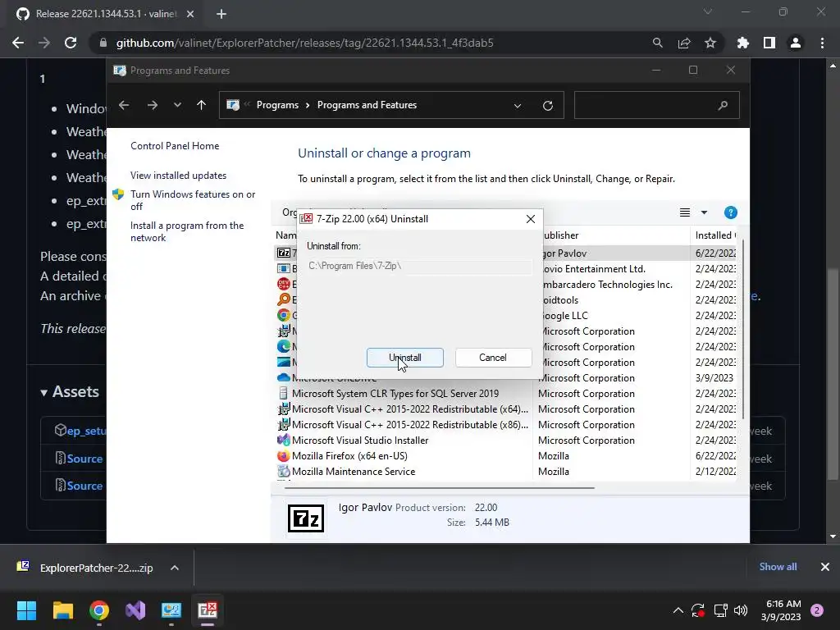
Task: Select Mozilla Firefox (x64 en-US) entry
Action: [349, 456]
